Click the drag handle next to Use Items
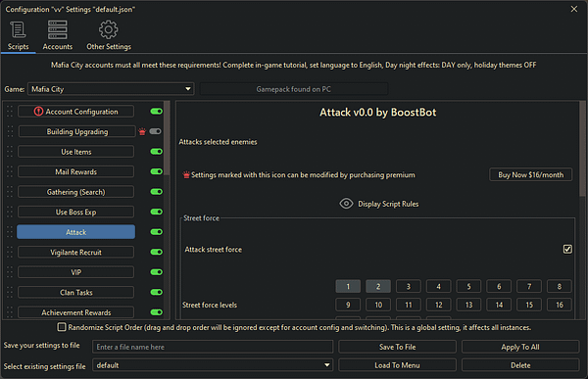 [10, 152]
